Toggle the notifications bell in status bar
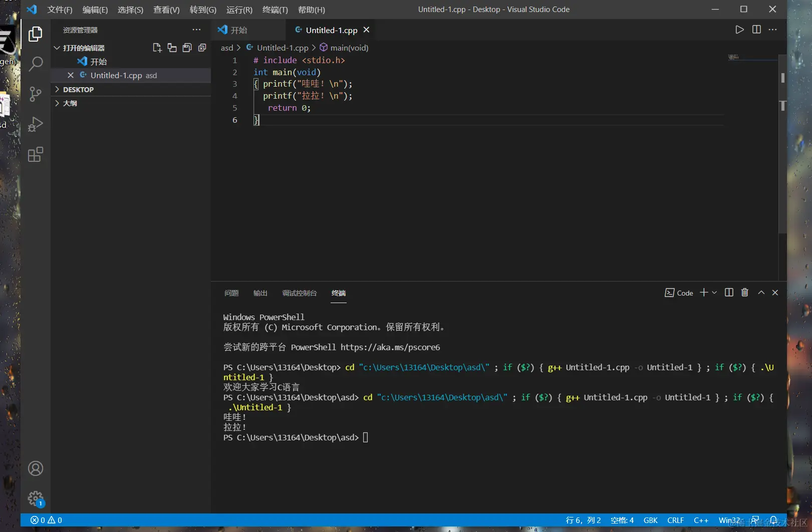Screen dimensions: 812x532 point(773,520)
